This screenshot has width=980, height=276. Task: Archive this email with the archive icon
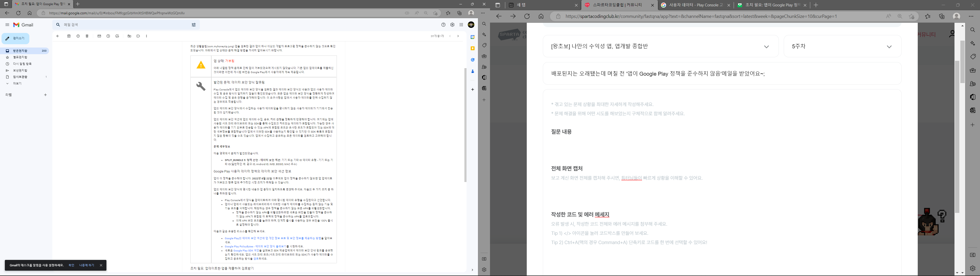[x=69, y=36]
